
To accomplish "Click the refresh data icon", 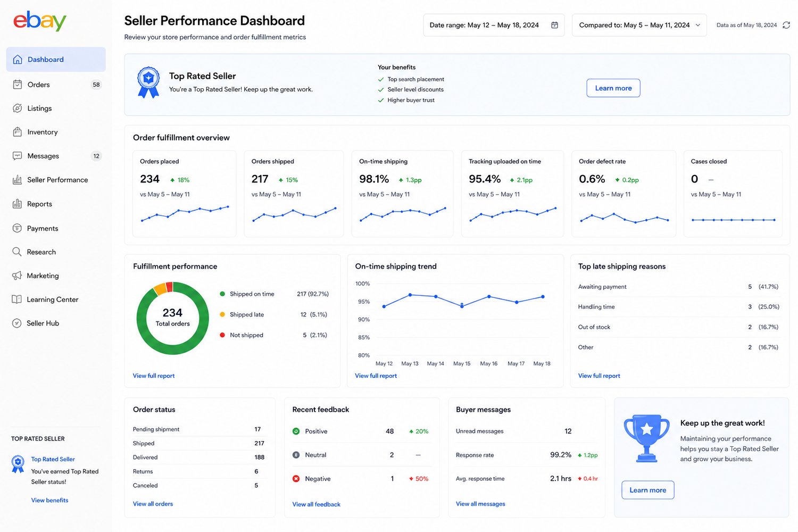I will [786, 25].
